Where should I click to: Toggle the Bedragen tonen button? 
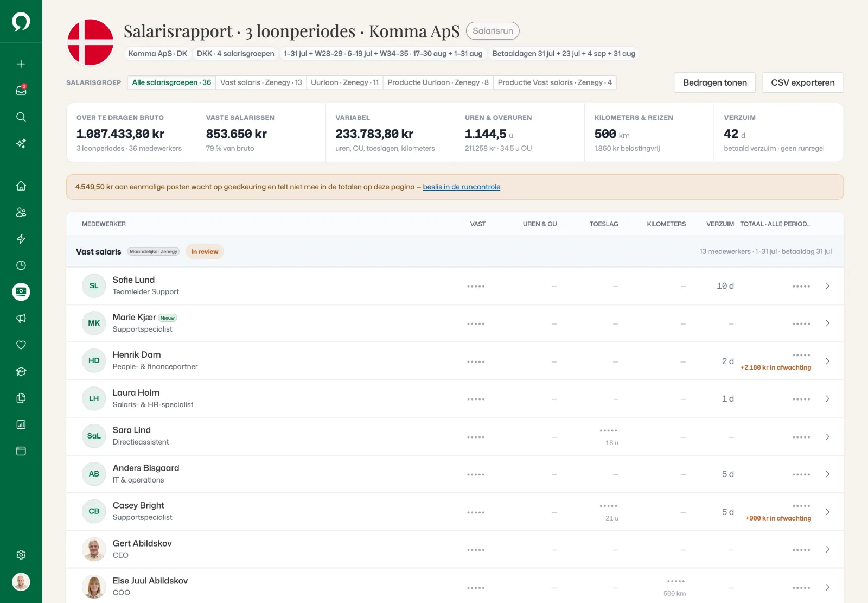[x=714, y=82]
